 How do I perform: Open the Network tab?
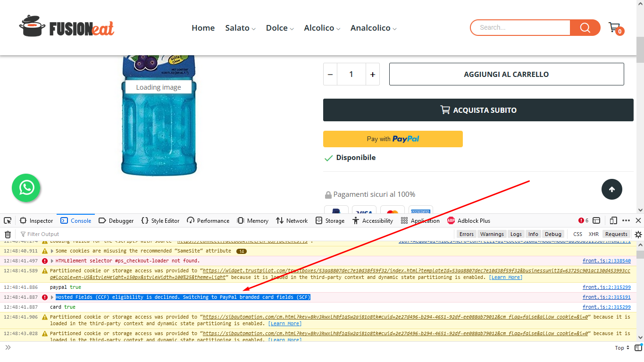click(x=292, y=220)
